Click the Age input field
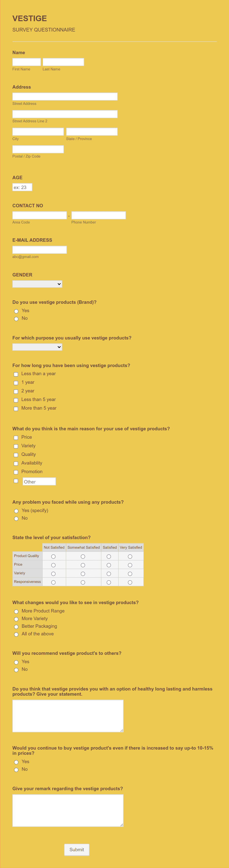This screenshot has height=868, width=229. 22,187
